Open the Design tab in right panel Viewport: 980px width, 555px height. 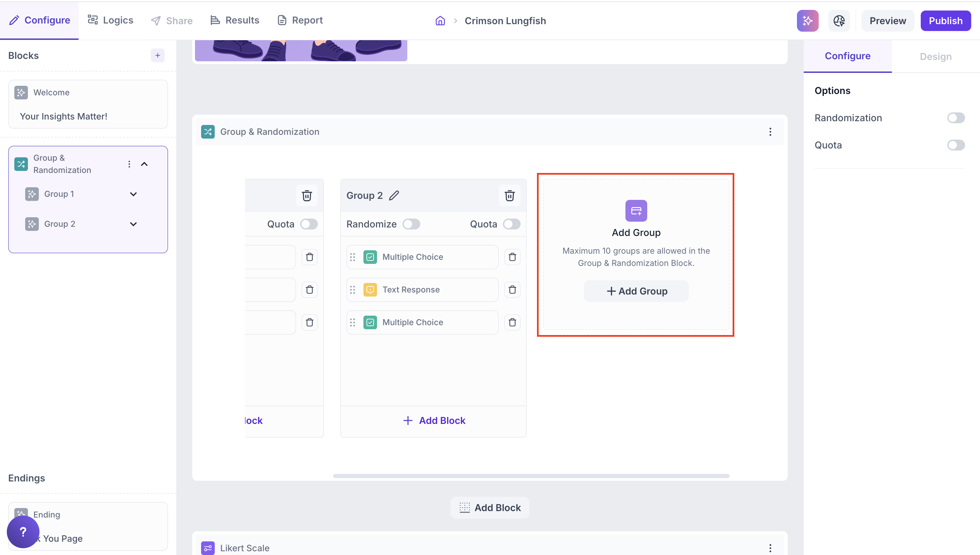pos(935,57)
